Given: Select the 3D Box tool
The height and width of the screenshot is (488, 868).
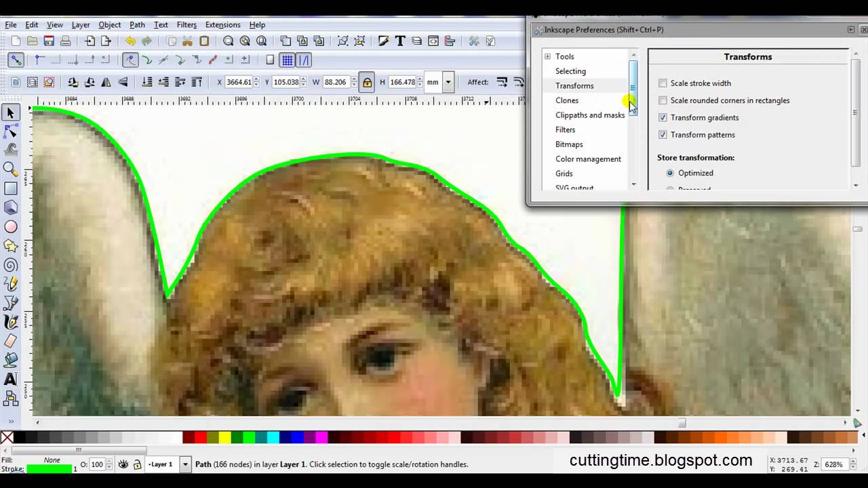Looking at the screenshot, I should tap(11, 207).
